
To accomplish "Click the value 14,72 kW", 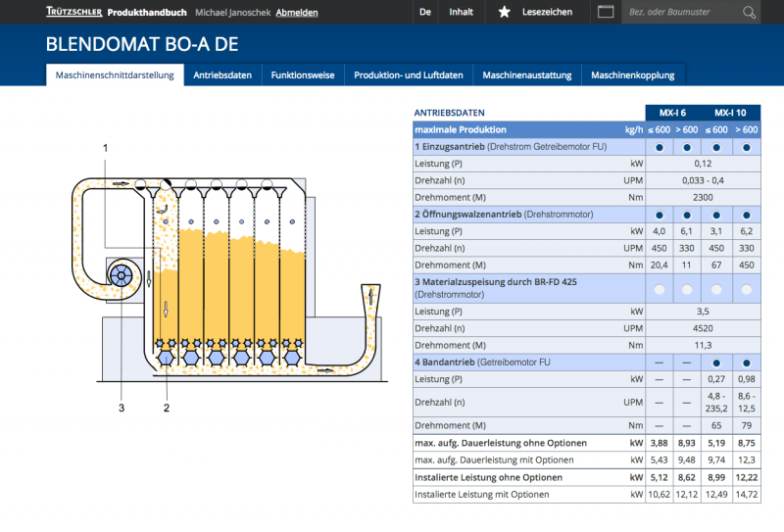I will click(747, 495).
